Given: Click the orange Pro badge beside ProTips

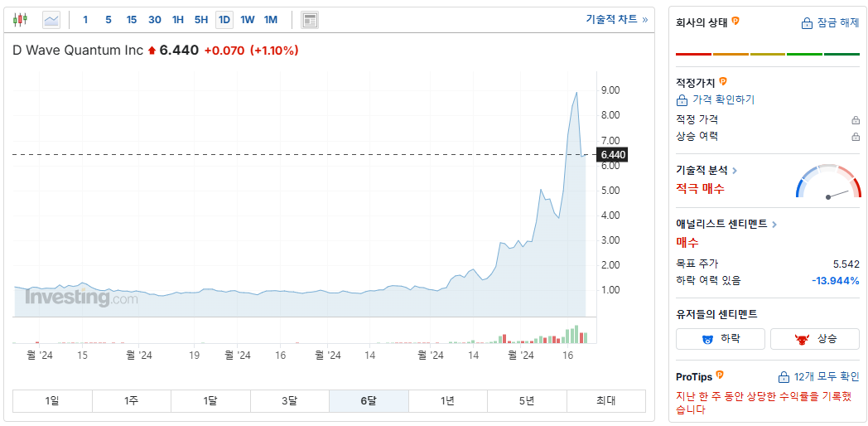Looking at the screenshot, I should click(x=720, y=375).
